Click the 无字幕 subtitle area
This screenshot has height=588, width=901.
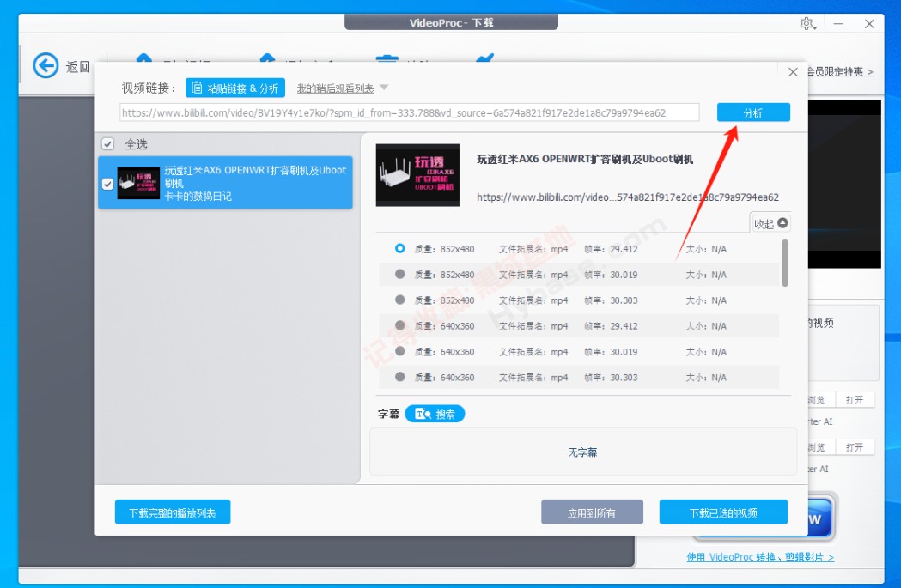(582, 452)
